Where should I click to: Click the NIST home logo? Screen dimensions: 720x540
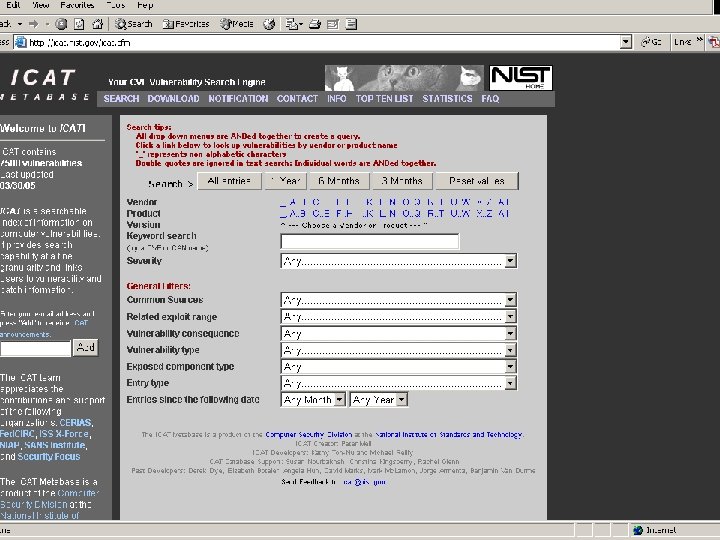pos(521,78)
